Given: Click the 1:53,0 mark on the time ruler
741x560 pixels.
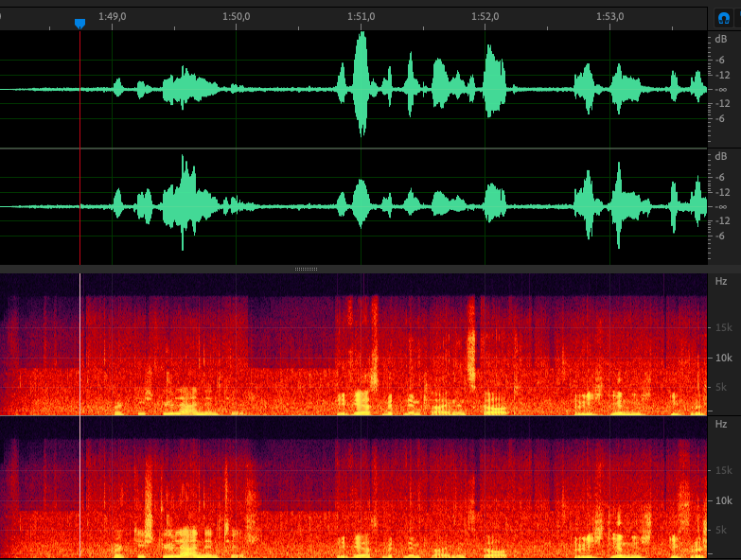Looking at the screenshot, I should 609,16.
